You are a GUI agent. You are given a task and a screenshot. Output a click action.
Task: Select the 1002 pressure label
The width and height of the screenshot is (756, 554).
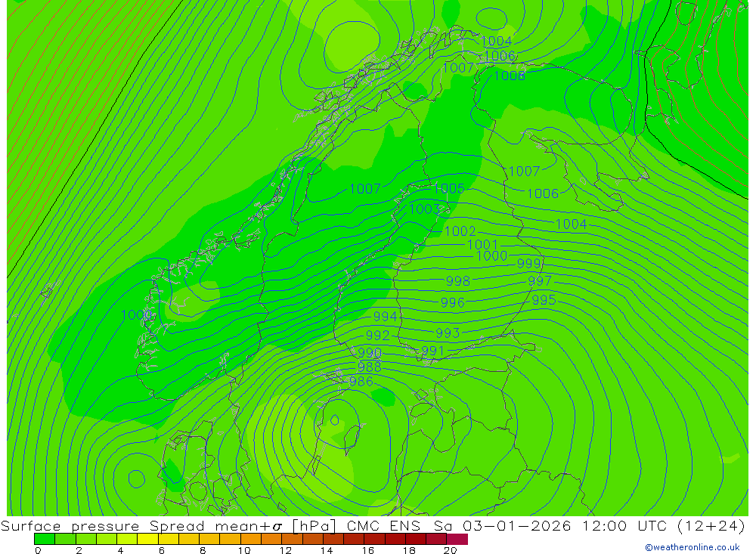point(460,231)
